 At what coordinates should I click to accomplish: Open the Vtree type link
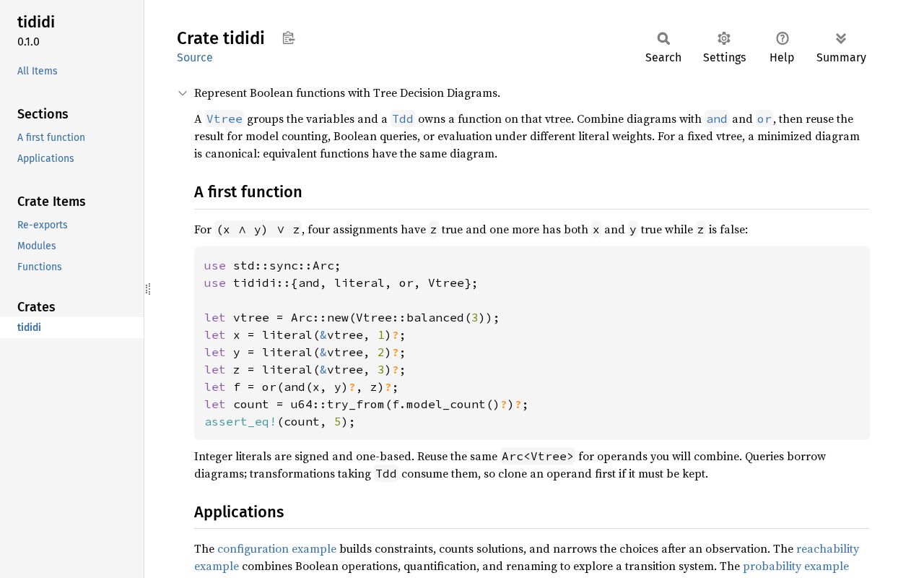[x=225, y=119]
